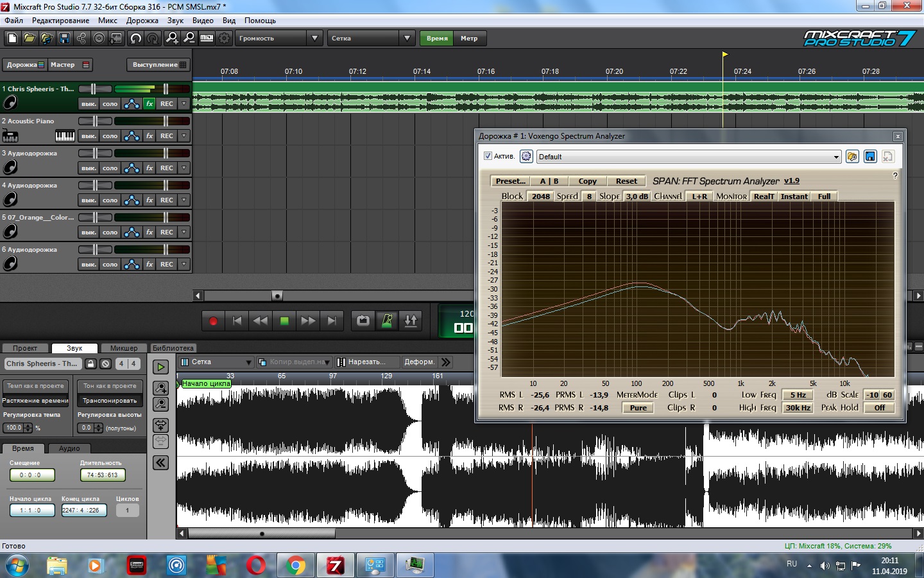Uncheck the Актив. checkbox in the analyzer
This screenshot has width=924, height=578.
488,156
